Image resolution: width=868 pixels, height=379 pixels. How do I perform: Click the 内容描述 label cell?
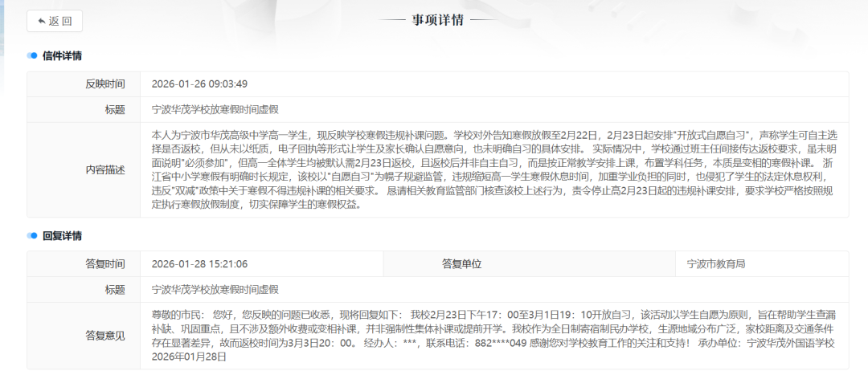click(x=105, y=169)
